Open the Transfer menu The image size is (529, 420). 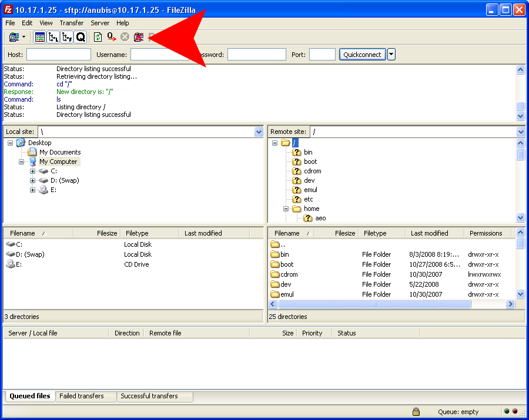(x=72, y=23)
